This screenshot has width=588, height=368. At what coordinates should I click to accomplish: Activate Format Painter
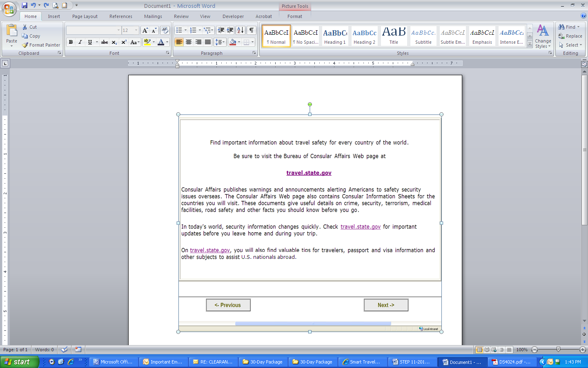coord(41,45)
